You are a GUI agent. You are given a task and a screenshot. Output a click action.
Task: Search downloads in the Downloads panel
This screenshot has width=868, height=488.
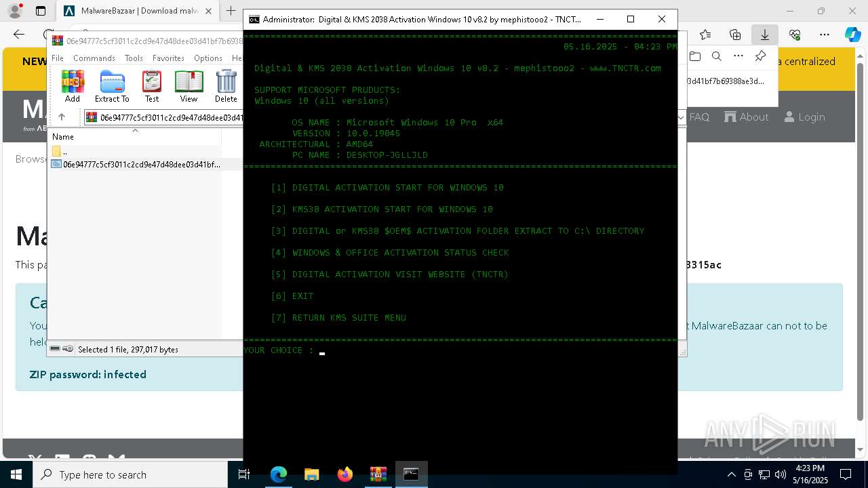pyautogui.click(x=717, y=56)
